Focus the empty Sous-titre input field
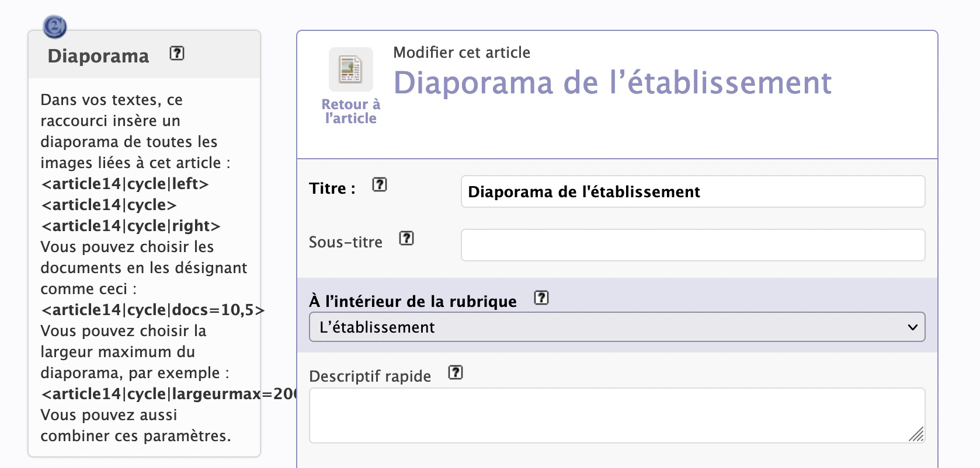The height and width of the screenshot is (468, 980). click(693, 245)
